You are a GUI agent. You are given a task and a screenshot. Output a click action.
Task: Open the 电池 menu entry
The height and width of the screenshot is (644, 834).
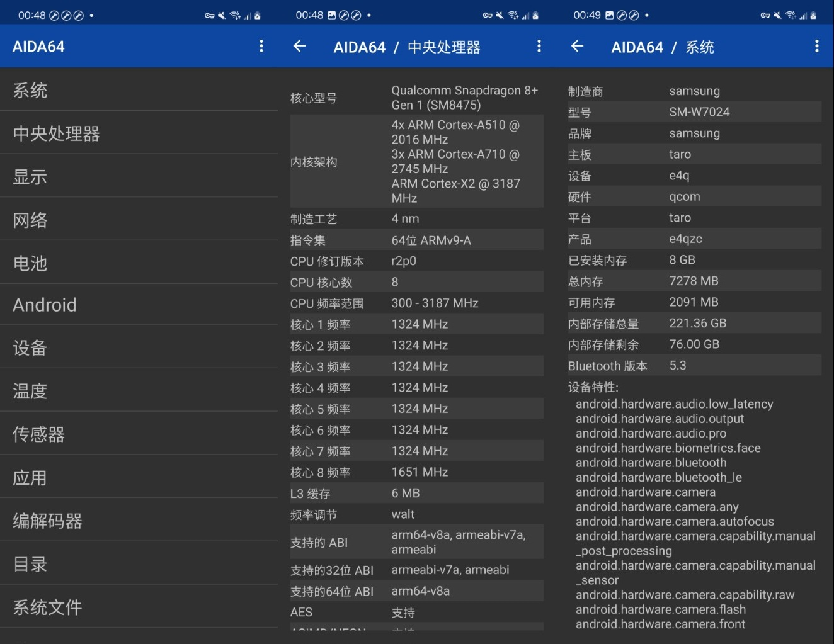pyautogui.click(x=139, y=263)
